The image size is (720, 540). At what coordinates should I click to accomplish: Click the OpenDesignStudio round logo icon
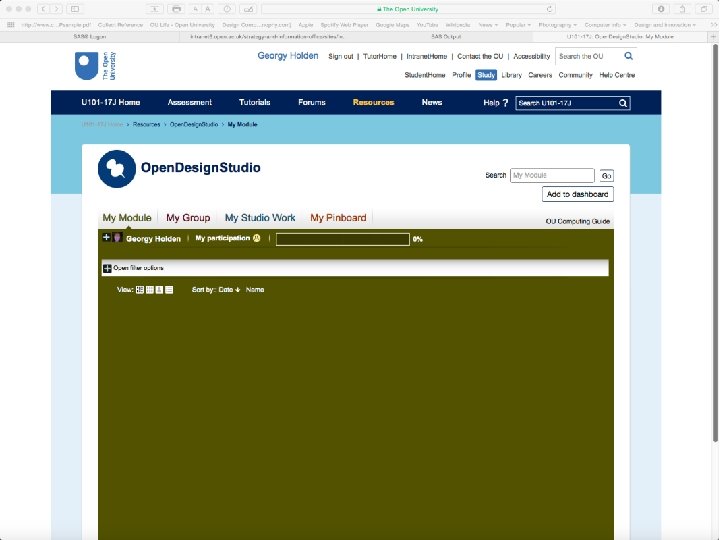click(x=117, y=169)
